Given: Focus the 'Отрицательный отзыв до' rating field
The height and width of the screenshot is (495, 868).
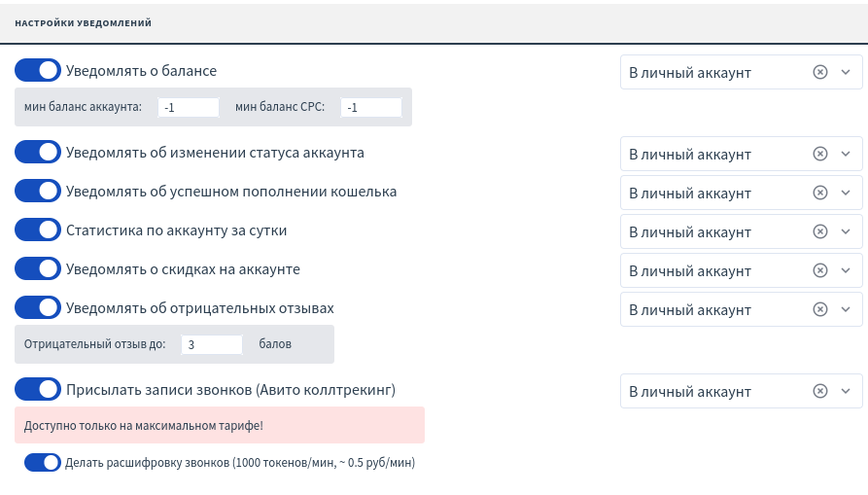Looking at the screenshot, I should (211, 344).
